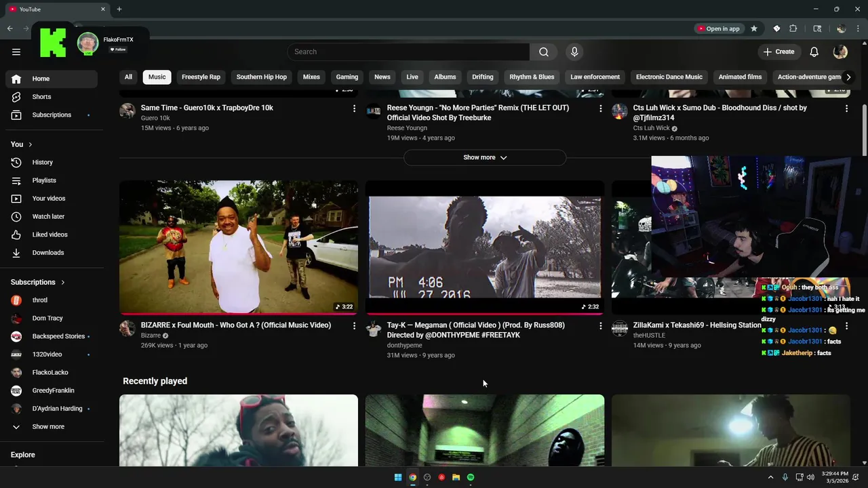Open options menu for Tay-K Megaman video

600,326
